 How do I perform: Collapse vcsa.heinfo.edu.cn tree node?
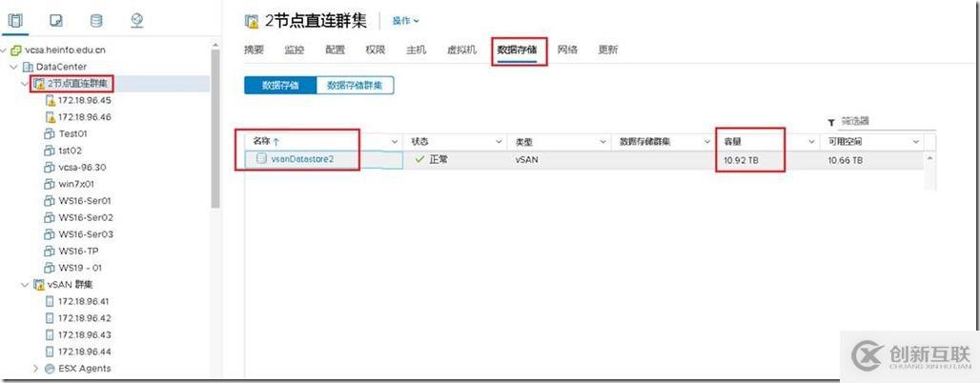(x=5, y=50)
